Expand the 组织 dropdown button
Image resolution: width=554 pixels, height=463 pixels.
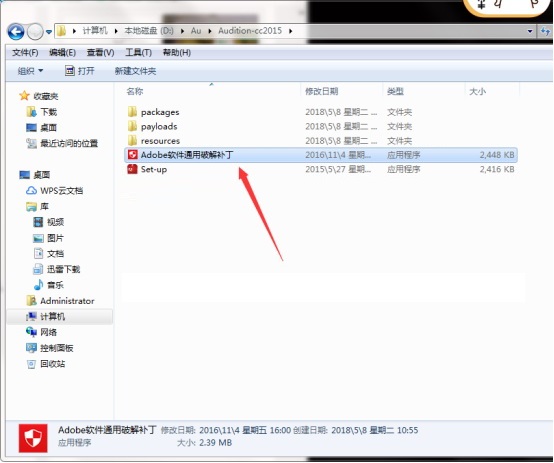(x=30, y=71)
